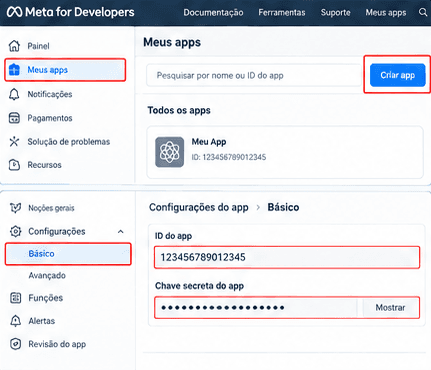Click the Notificações sidebar label
Image resolution: width=431 pixels, height=370 pixels.
pyautogui.click(x=50, y=94)
